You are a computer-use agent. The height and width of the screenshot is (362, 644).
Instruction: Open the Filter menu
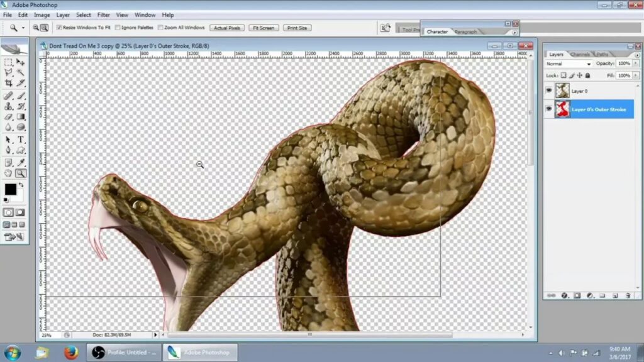103,14
